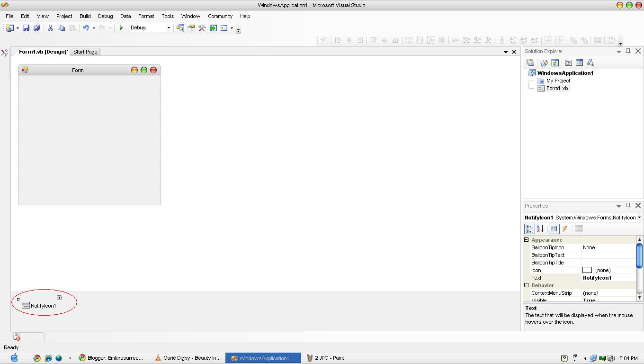644x364 pixels.
Task: Click Properties grid scroll down arrow
Action: click(639, 297)
